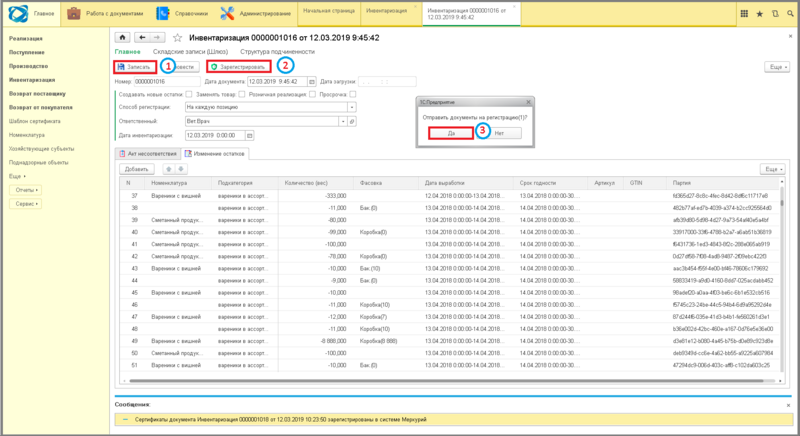Image resolution: width=800 pixels, height=436 pixels.
Task: Open the table Еще menu
Action: (x=772, y=169)
